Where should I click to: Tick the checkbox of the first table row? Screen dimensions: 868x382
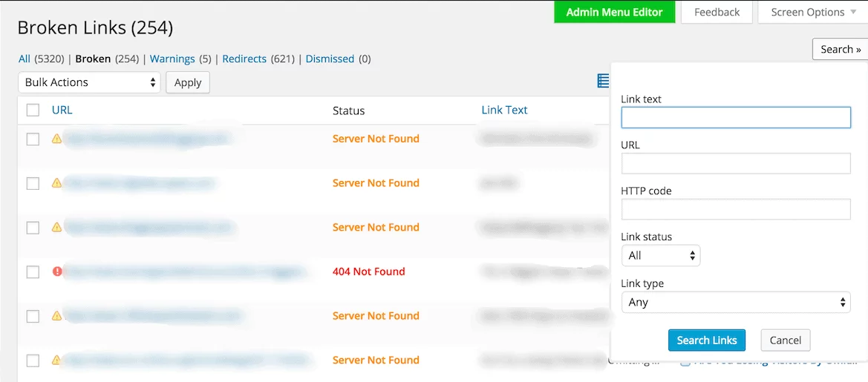tap(33, 139)
